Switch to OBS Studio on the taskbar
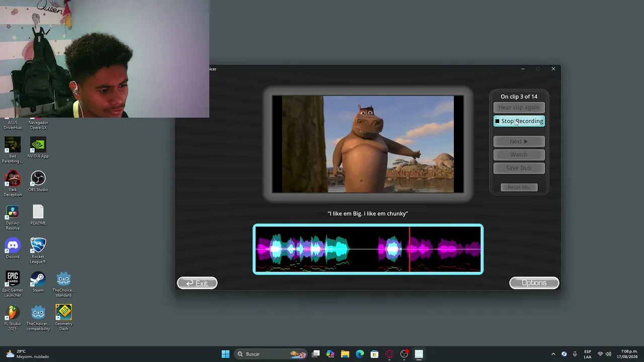The image size is (644, 362). [x=404, y=354]
